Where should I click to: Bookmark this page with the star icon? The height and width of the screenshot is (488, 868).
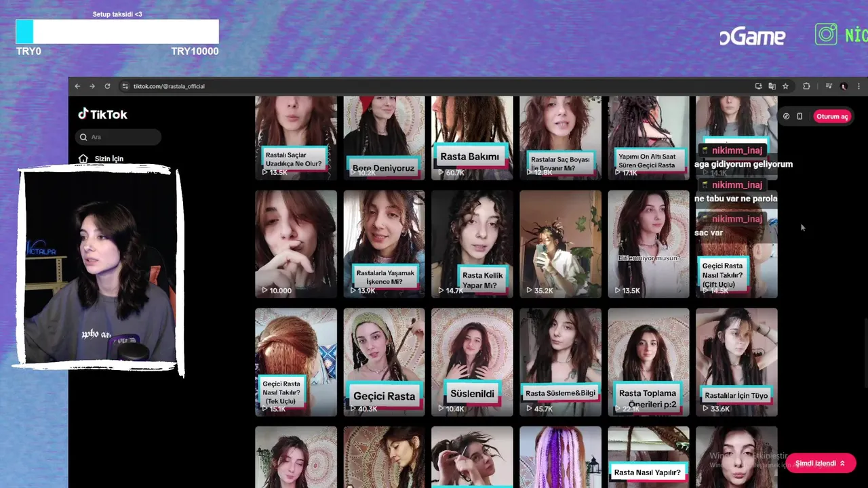tap(785, 86)
